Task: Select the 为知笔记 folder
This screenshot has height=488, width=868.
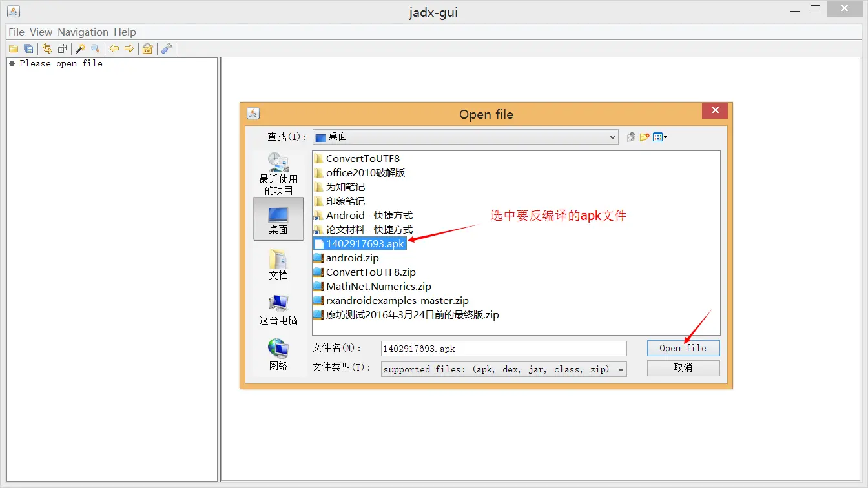Action: [x=339, y=187]
